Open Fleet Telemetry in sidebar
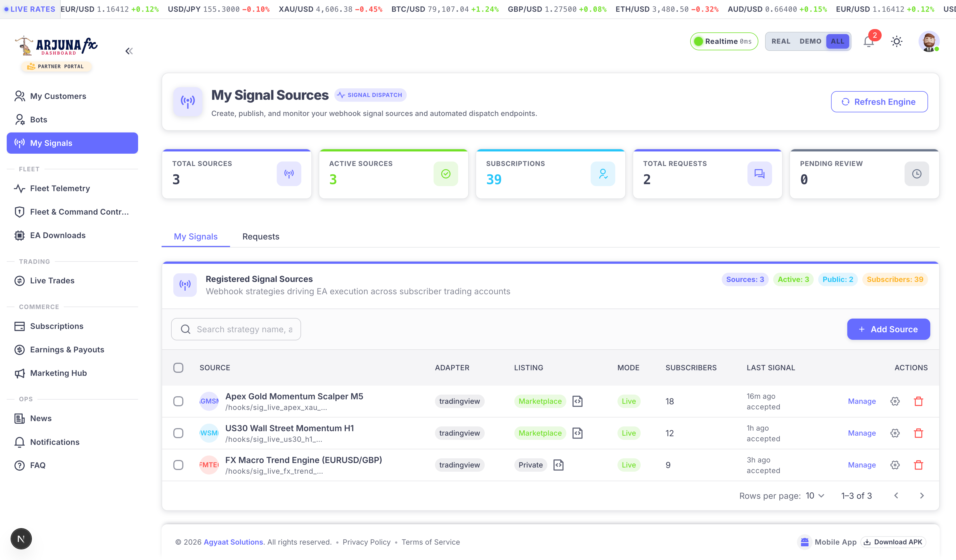956x560 pixels. pyautogui.click(x=72, y=188)
